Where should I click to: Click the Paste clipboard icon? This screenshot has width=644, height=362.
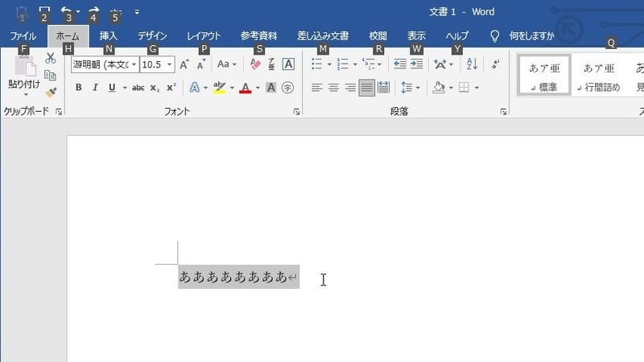pos(24,66)
